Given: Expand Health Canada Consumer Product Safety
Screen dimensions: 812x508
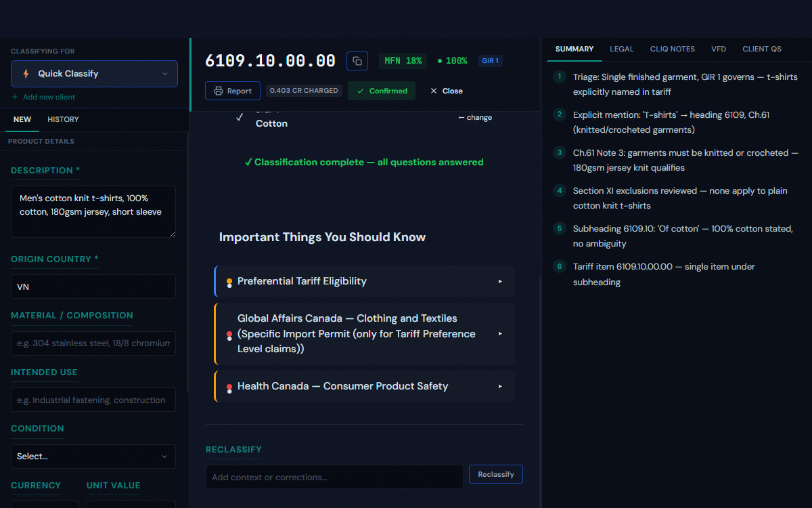Looking at the screenshot, I should [x=364, y=386].
